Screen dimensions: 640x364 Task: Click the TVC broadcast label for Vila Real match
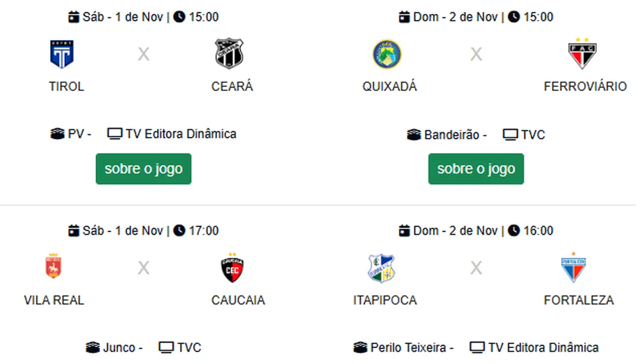tap(189, 347)
